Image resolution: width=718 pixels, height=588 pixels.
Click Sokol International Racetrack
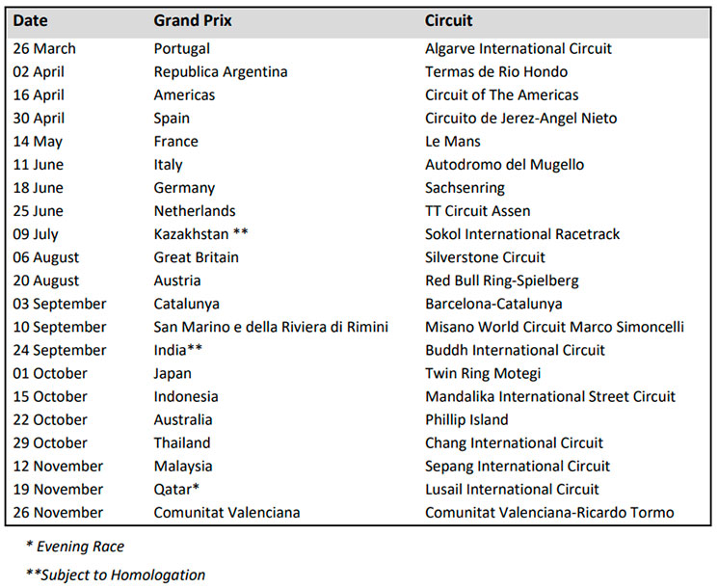click(522, 234)
